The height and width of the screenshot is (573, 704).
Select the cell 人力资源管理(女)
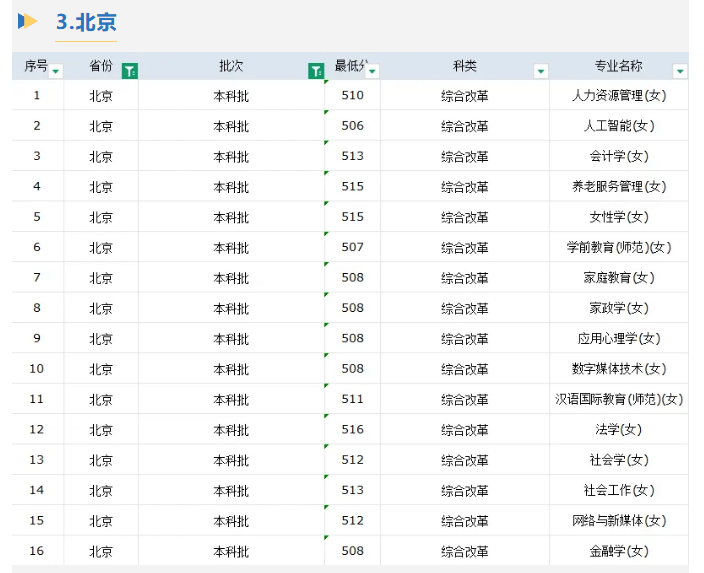click(619, 95)
